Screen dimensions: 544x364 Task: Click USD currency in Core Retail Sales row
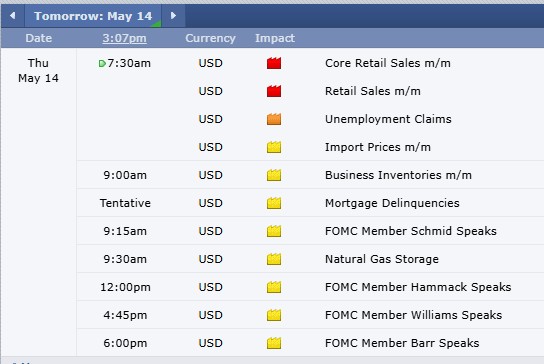[210, 63]
